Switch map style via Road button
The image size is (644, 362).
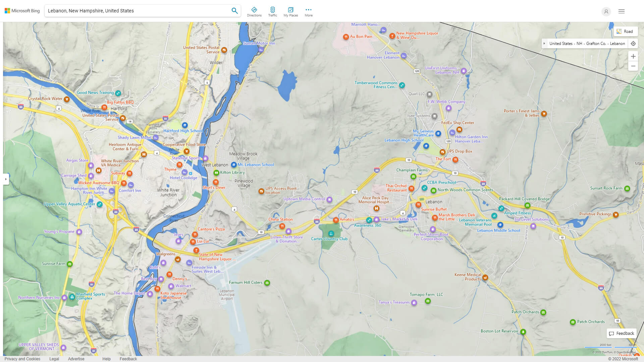tap(626, 32)
